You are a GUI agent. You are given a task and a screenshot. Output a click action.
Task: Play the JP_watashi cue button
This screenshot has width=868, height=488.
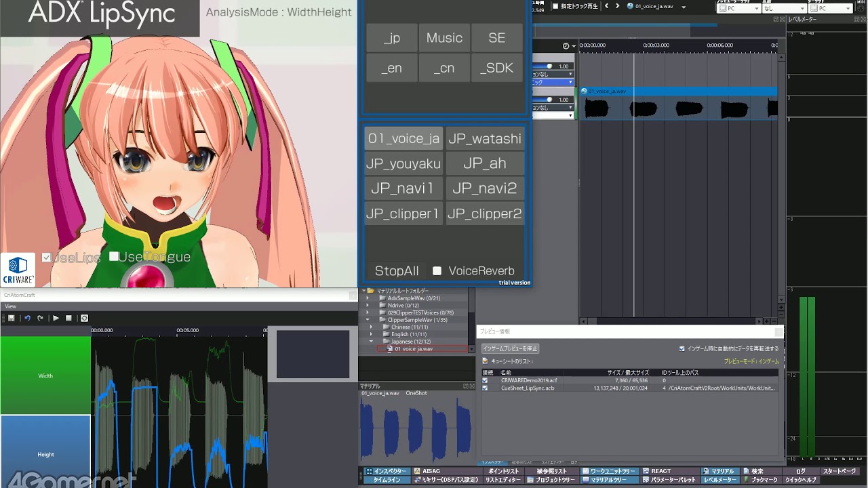[485, 138]
